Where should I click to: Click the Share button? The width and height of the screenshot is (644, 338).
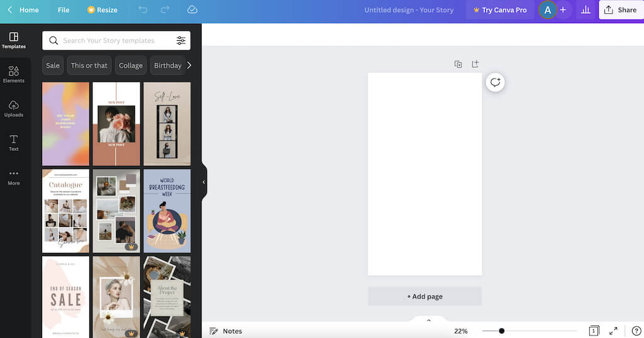[620, 10]
